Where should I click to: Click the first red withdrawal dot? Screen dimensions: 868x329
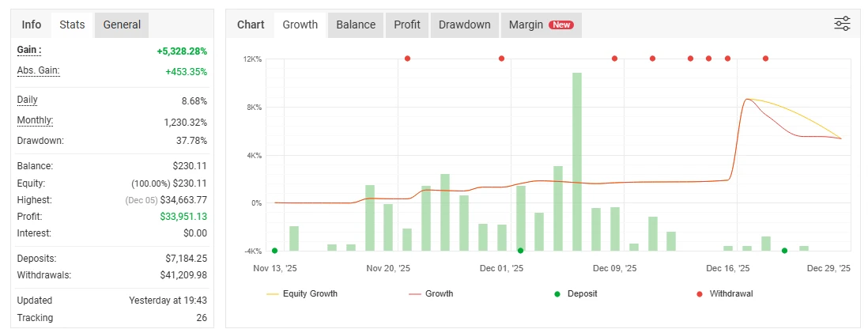pos(407,59)
